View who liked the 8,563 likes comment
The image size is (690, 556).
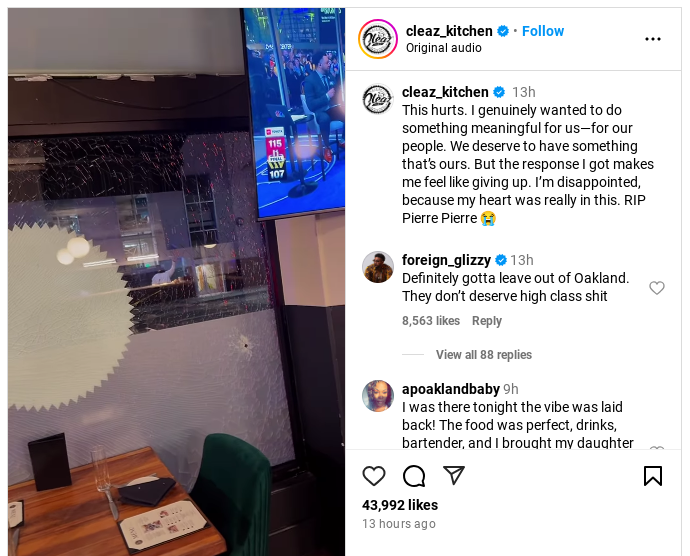430,320
